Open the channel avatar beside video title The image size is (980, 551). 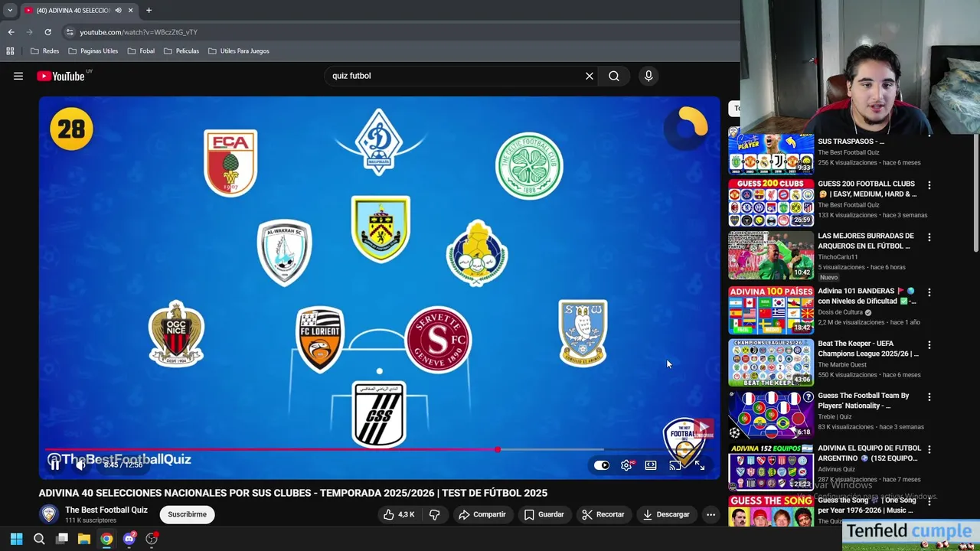(x=49, y=514)
